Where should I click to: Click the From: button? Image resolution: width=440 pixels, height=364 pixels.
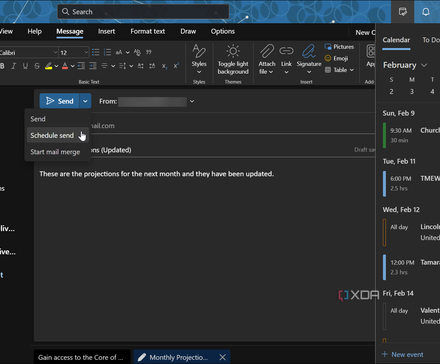pyautogui.click(x=108, y=101)
